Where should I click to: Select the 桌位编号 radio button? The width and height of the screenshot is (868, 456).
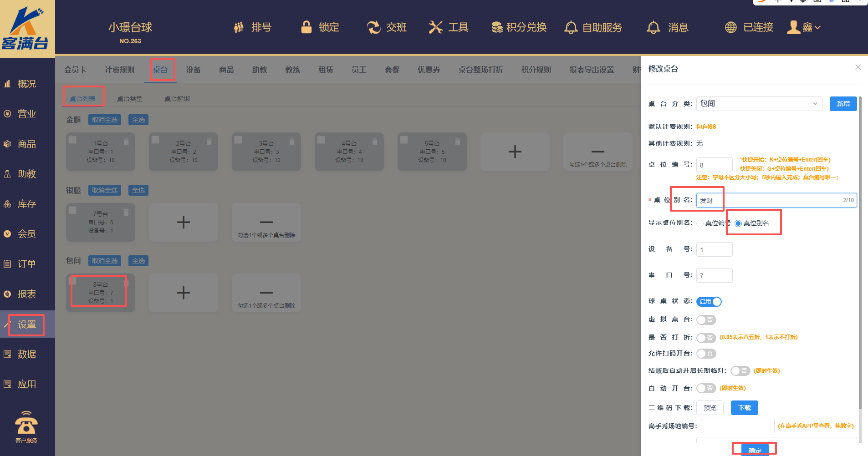(700, 223)
